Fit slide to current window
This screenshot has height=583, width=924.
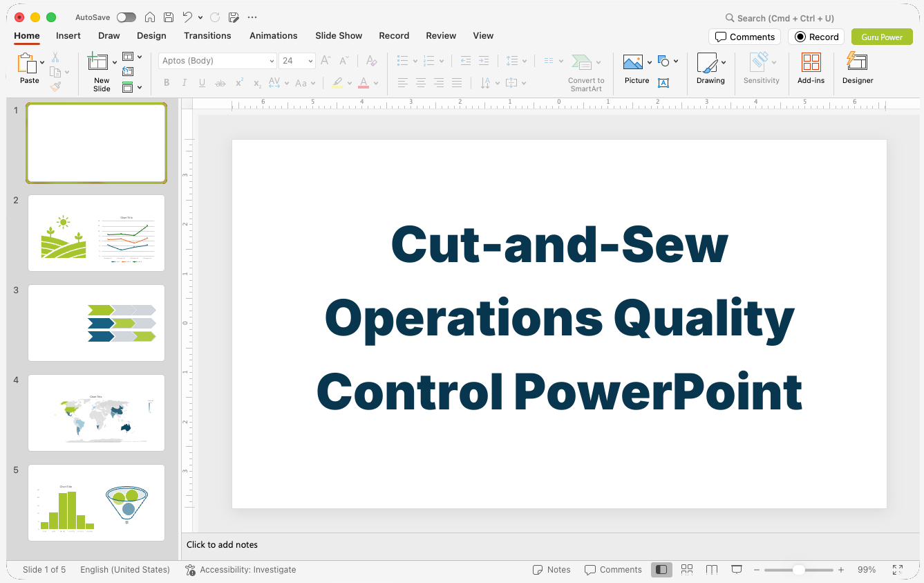pos(898,570)
